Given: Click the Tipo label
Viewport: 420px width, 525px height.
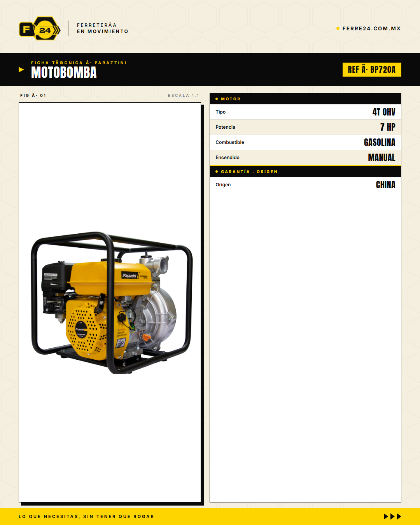Looking at the screenshot, I should click(x=220, y=112).
